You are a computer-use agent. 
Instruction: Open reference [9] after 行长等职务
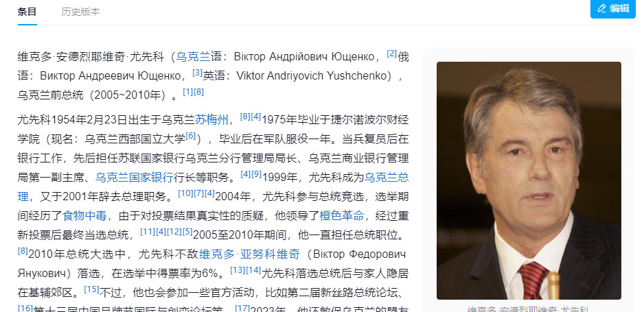[256, 174]
